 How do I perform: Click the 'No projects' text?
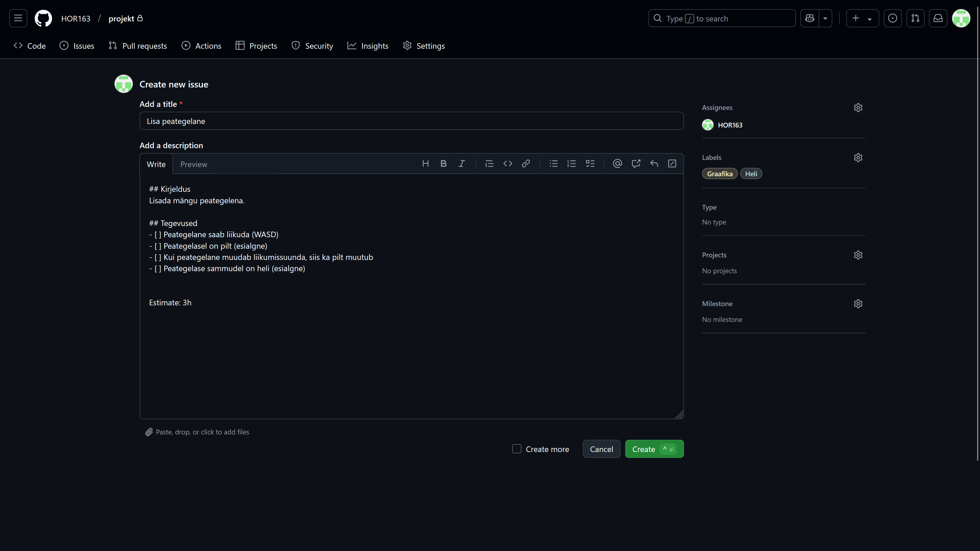pos(719,271)
